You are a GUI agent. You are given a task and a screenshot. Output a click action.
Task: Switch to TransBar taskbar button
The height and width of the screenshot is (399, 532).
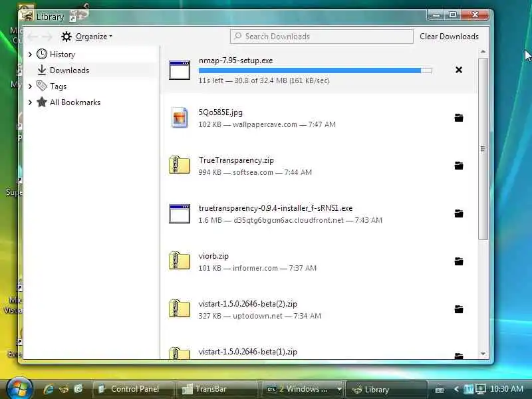tap(217, 389)
